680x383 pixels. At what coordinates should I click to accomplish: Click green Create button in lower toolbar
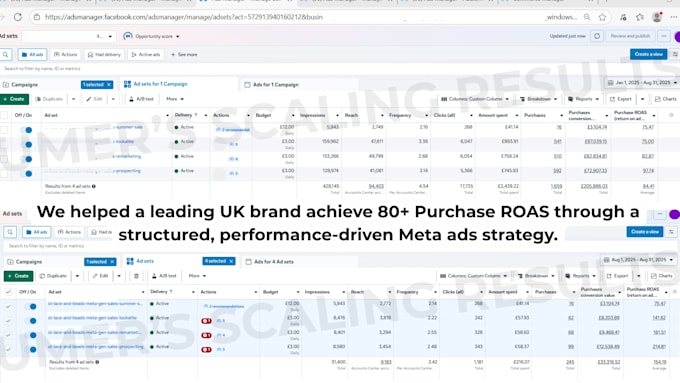[x=18, y=276]
